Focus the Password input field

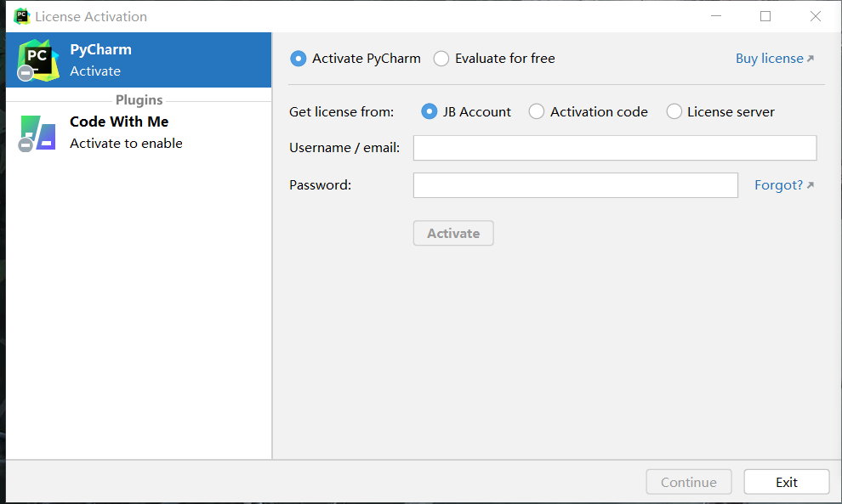click(x=576, y=185)
